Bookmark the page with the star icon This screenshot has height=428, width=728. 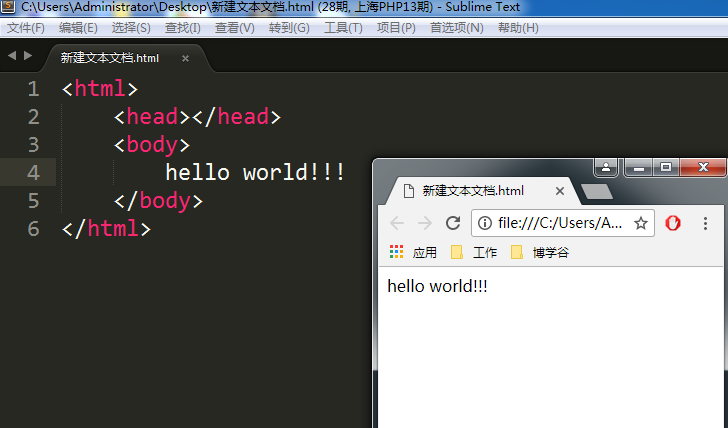641,223
